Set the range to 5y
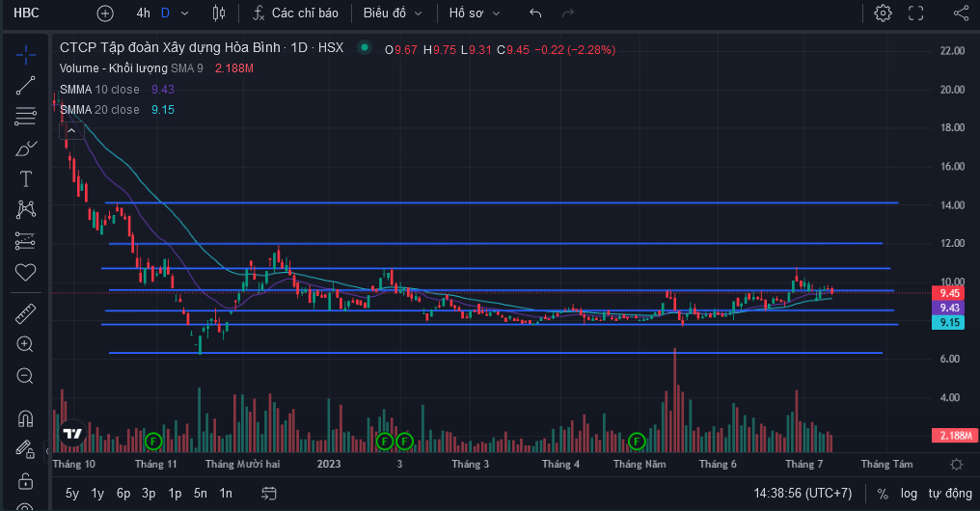980x511 pixels. click(72, 494)
